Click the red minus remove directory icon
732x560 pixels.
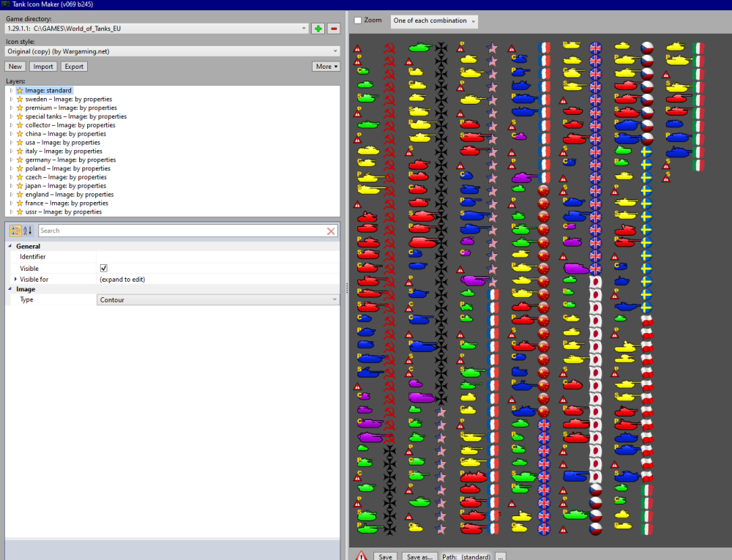click(334, 29)
